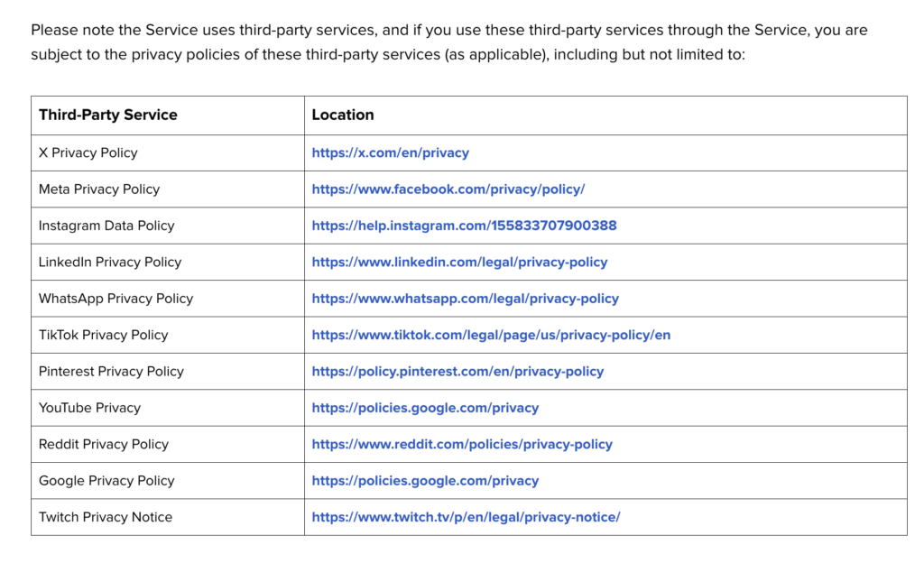The width and height of the screenshot is (924, 563).
Task: Open the whatsapp.com privacy-policy link
Action: coord(465,299)
